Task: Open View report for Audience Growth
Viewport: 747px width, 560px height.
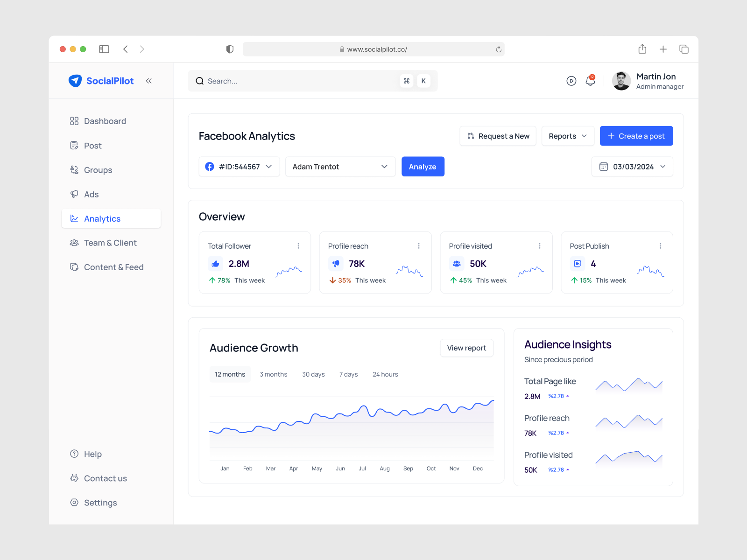Action: tap(466, 348)
